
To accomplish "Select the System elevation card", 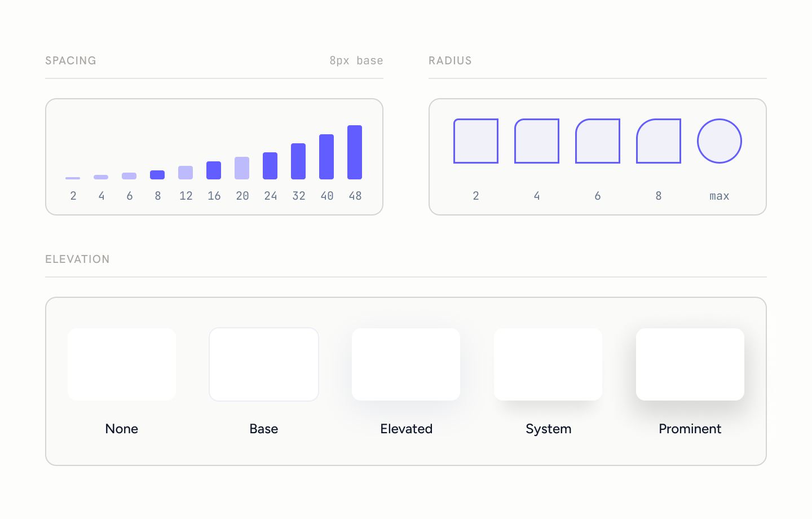I will pos(548,364).
